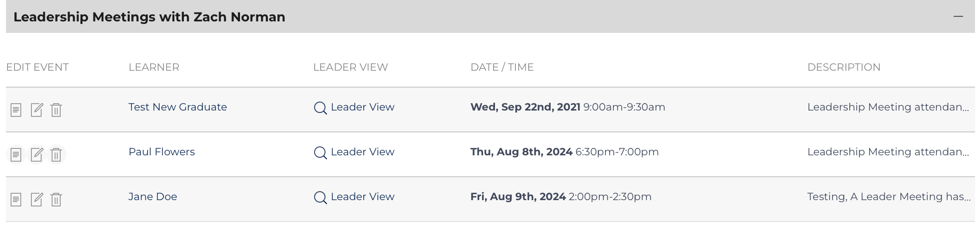Open notes icon for Paul Flowers meeting
Screen dimensions: 980x231
click(16, 154)
